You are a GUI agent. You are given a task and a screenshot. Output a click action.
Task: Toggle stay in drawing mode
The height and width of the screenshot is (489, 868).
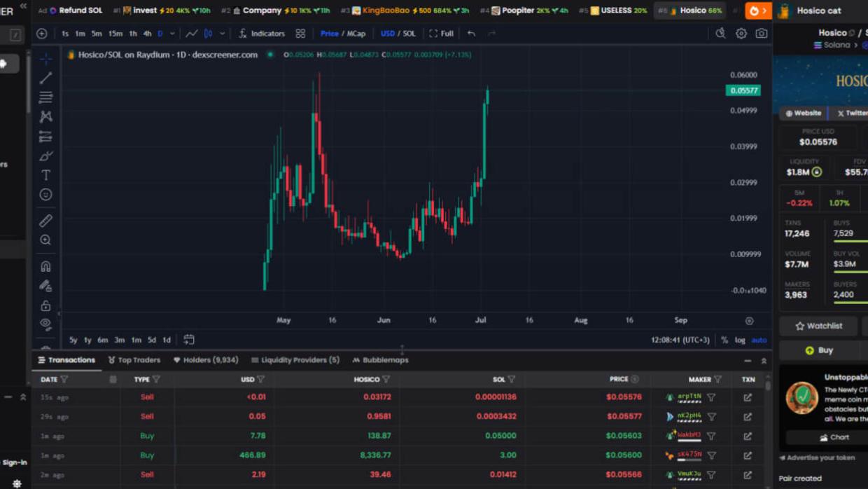coord(45,286)
